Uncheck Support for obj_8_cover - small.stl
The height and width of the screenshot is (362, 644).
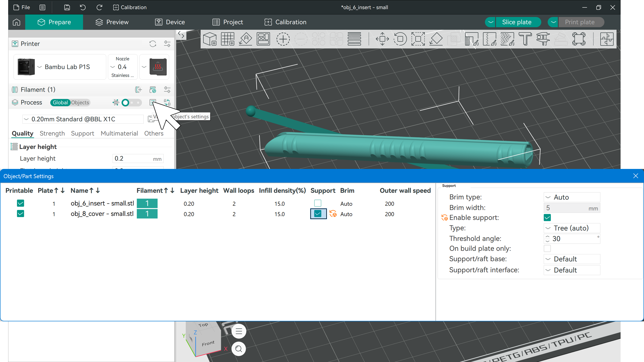point(317,214)
